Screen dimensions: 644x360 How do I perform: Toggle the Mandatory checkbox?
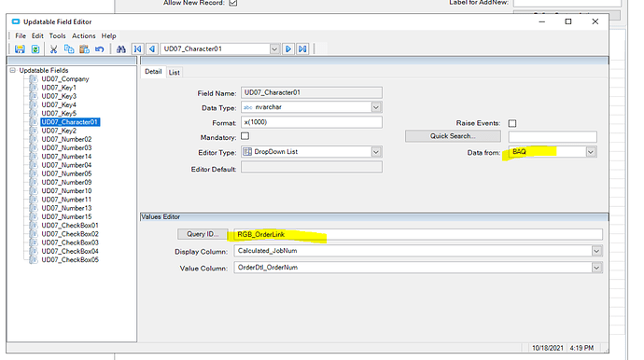(245, 136)
